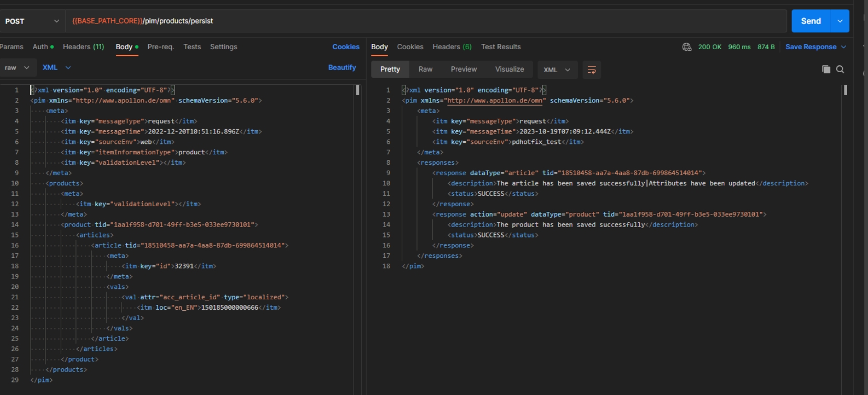Open the request Headers (11) tab
Image resolution: width=868 pixels, height=395 pixels.
coord(83,47)
